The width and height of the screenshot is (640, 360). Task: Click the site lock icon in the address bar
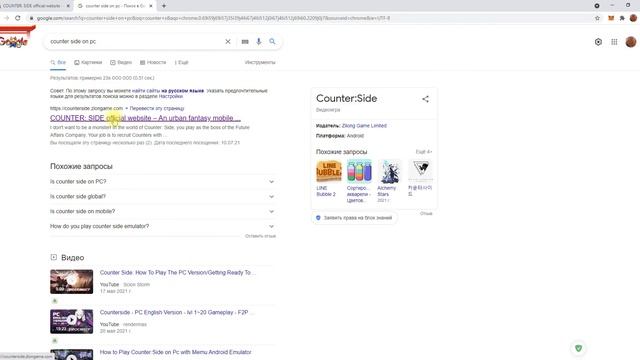pos(31,18)
